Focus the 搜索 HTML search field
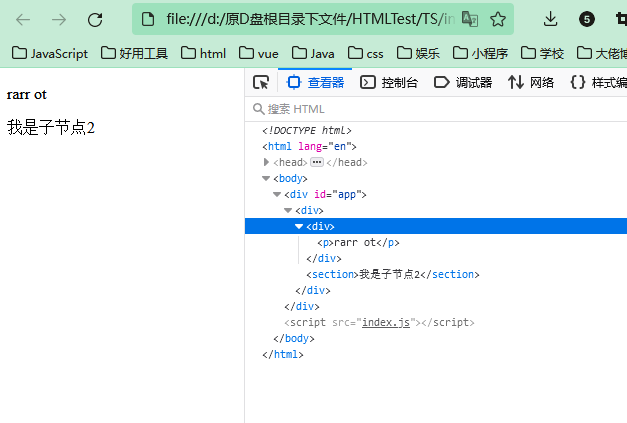 tap(436, 109)
